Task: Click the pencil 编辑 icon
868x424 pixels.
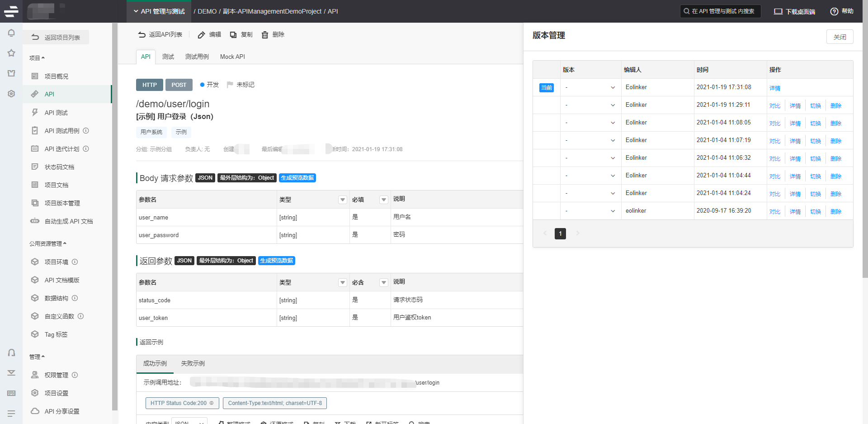Action: tap(202, 35)
